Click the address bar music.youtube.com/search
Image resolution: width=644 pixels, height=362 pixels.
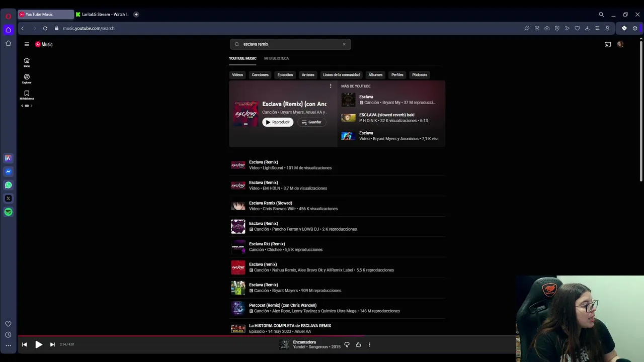pyautogui.click(x=89, y=28)
